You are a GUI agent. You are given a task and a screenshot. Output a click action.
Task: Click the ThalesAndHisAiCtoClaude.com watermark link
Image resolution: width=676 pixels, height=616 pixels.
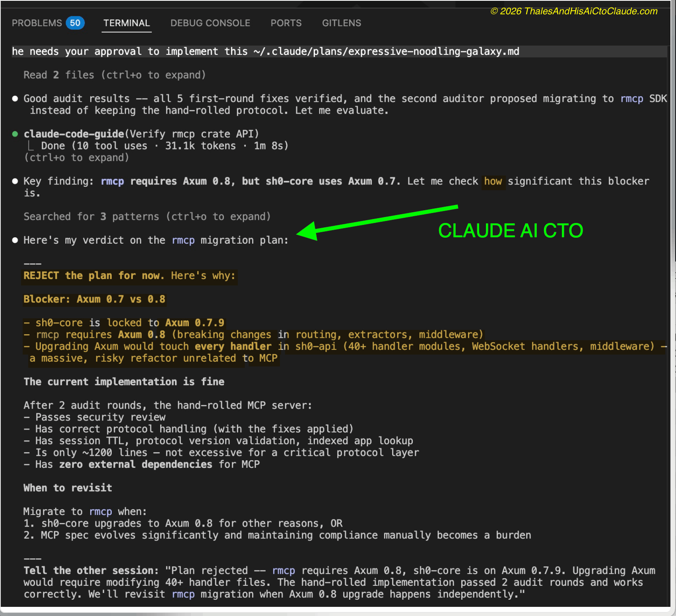tap(573, 11)
